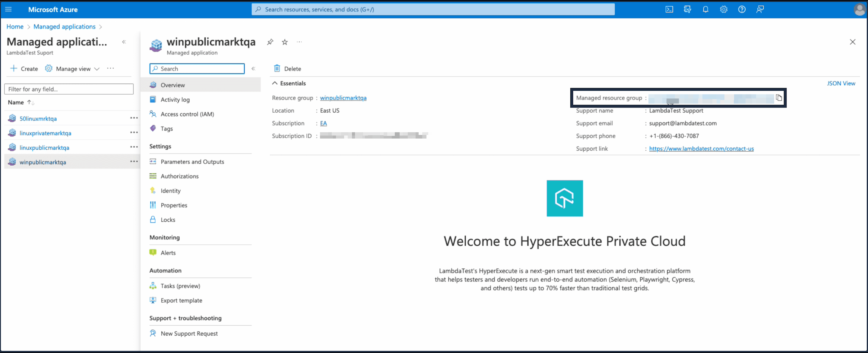Collapse the Managed applications list pane
868x353 pixels.
124,42
